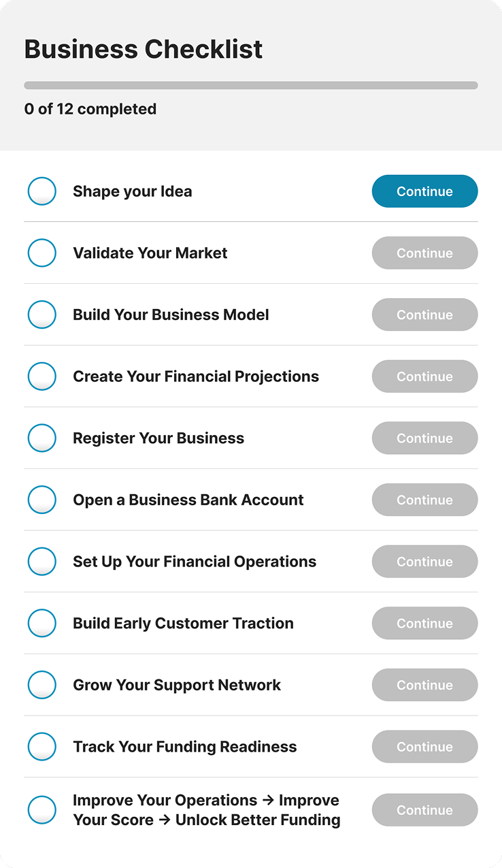The image size is (502, 868).
Task: Mark Open a Business Bank Account done
Action: 42,500
